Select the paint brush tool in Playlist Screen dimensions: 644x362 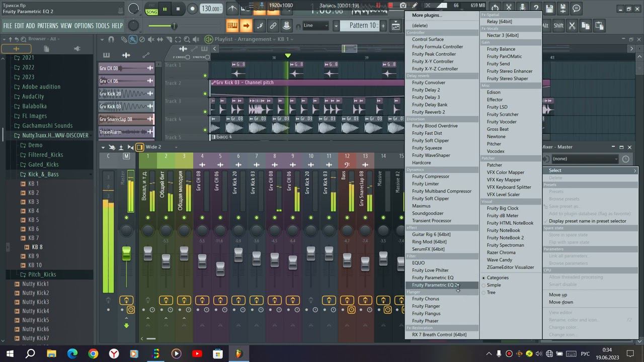coord(133,39)
